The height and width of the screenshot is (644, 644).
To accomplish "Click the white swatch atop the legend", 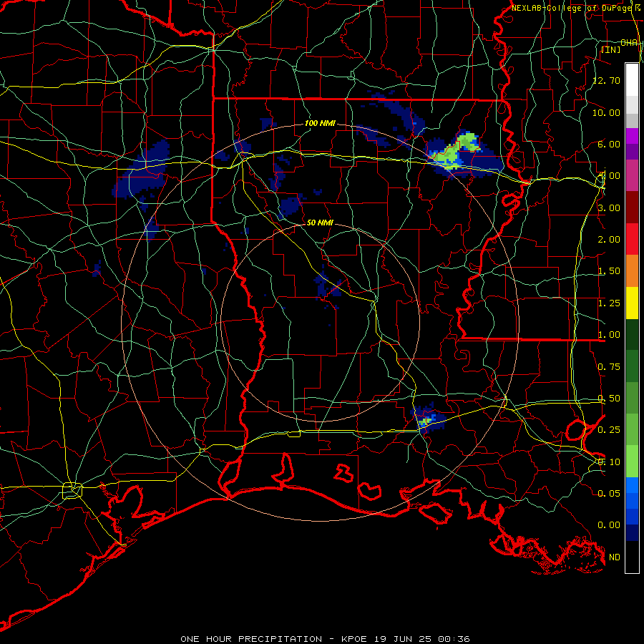I will [632, 79].
